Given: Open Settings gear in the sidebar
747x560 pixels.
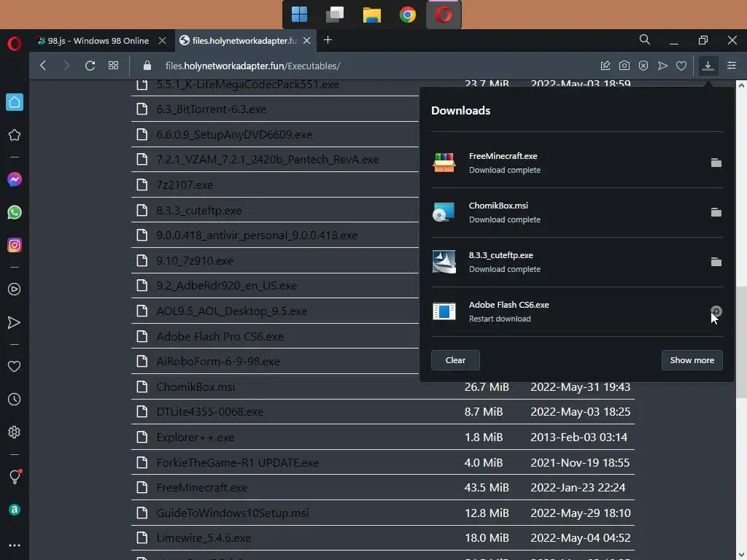Looking at the screenshot, I should 15,432.
